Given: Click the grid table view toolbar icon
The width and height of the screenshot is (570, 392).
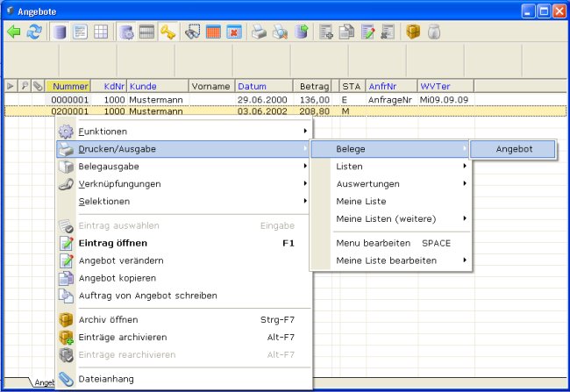Looking at the screenshot, I should [102, 32].
